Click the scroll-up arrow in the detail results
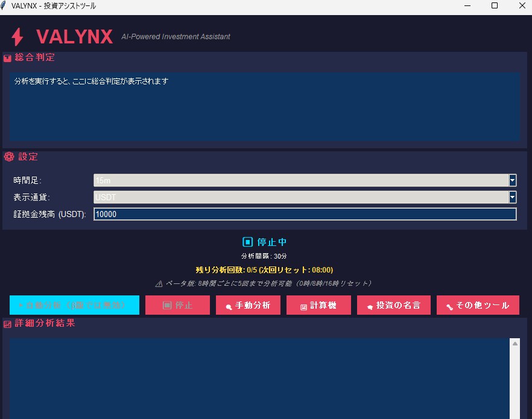The height and width of the screenshot is (419, 532). tap(515, 344)
